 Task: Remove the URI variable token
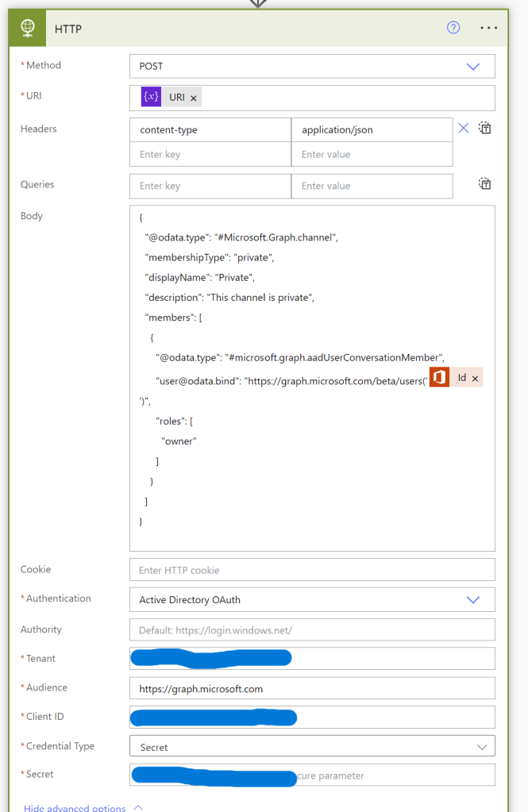[x=194, y=98]
